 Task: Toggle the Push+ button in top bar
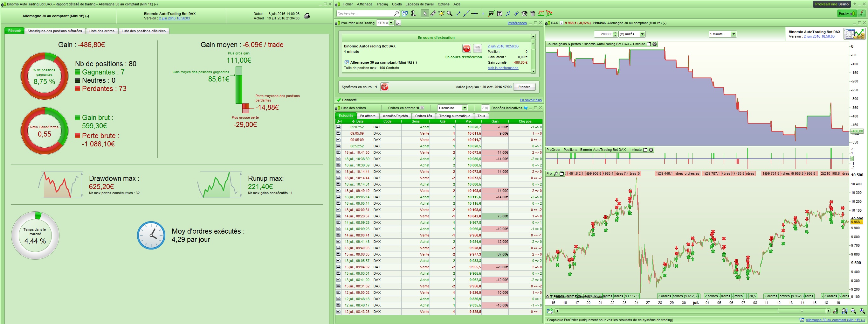pos(847,13)
